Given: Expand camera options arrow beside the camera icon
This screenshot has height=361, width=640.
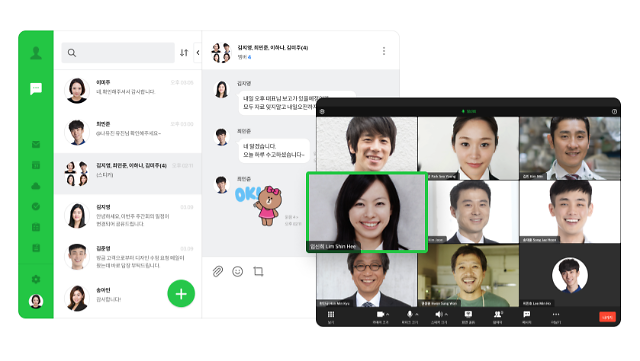Looking at the screenshot, I should 387,314.
